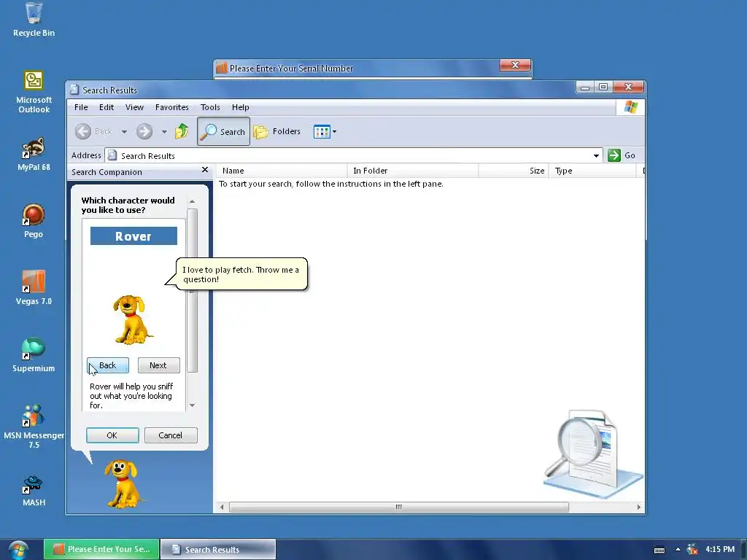The width and height of the screenshot is (747, 560).
Task: Click the Show desktop strip at taskbar end
Action: coord(743,549)
